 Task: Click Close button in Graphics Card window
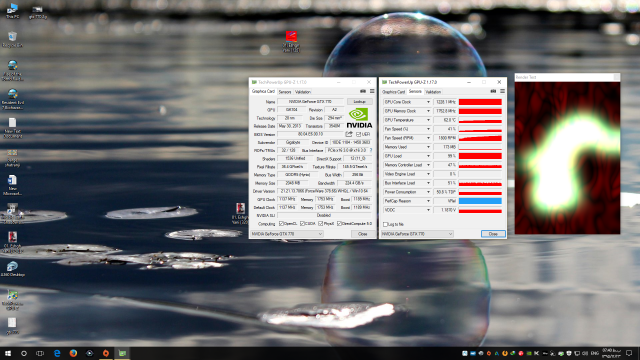click(362, 234)
